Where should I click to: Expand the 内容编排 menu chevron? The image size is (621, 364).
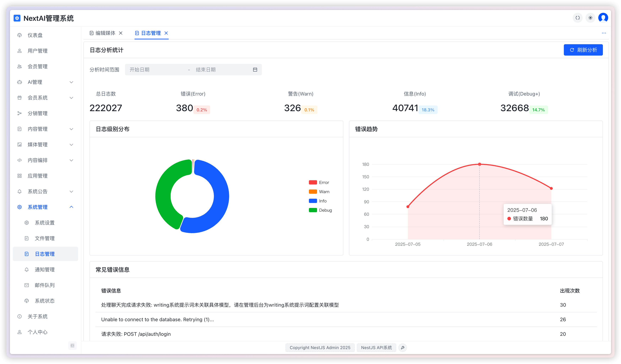[72, 160]
